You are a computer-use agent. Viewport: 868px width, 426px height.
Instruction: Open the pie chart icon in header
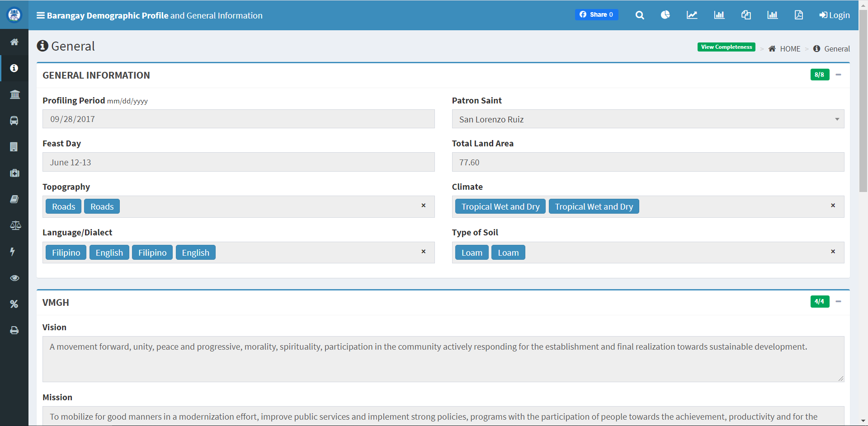coord(665,15)
